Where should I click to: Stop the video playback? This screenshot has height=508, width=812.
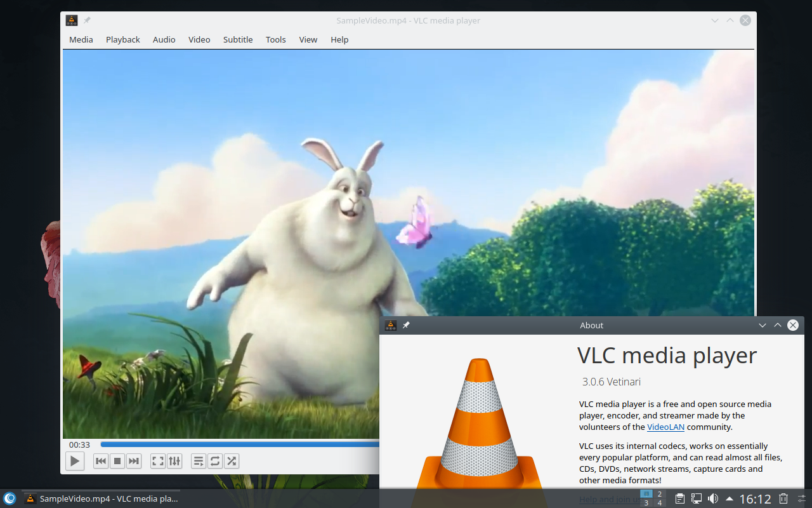point(117,461)
